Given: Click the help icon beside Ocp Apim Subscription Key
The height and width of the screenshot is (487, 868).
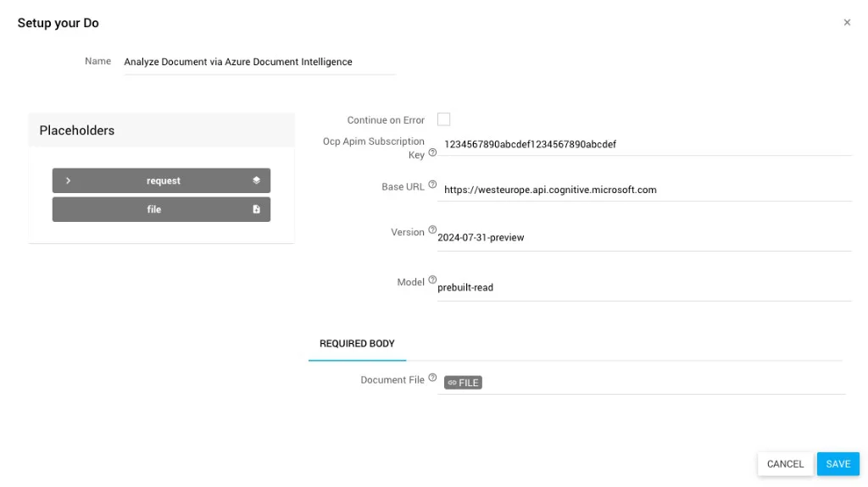Looking at the screenshot, I should tap(432, 153).
